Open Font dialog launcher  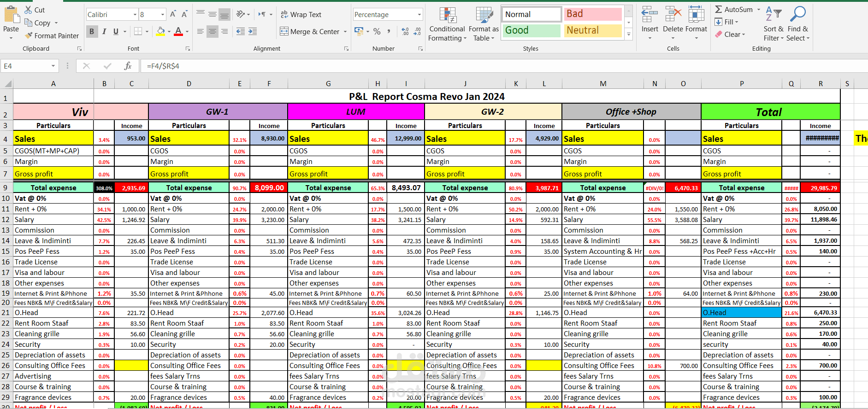(x=188, y=48)
